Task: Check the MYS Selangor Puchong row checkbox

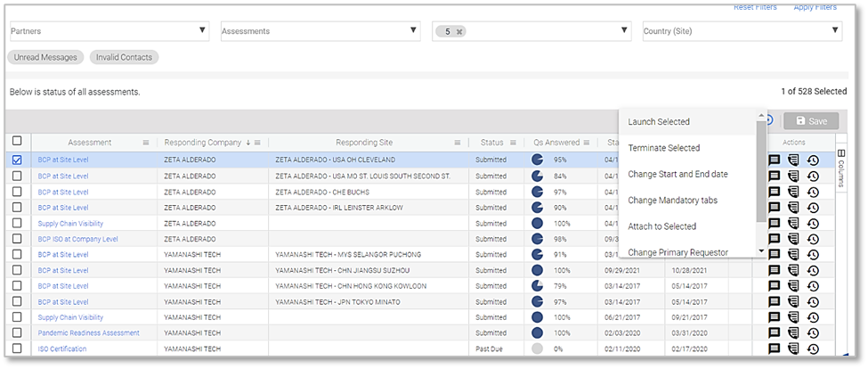Action: coord(17,254)
